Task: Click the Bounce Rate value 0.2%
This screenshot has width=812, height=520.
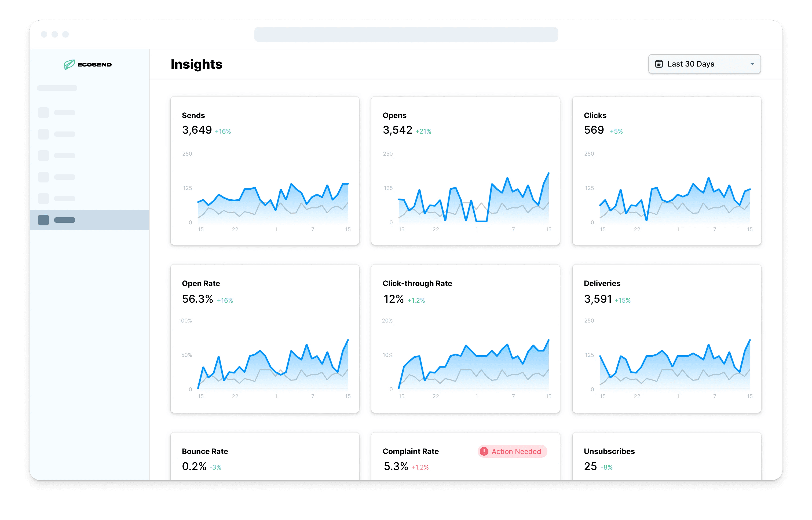Action: click(x=194, y=466)
